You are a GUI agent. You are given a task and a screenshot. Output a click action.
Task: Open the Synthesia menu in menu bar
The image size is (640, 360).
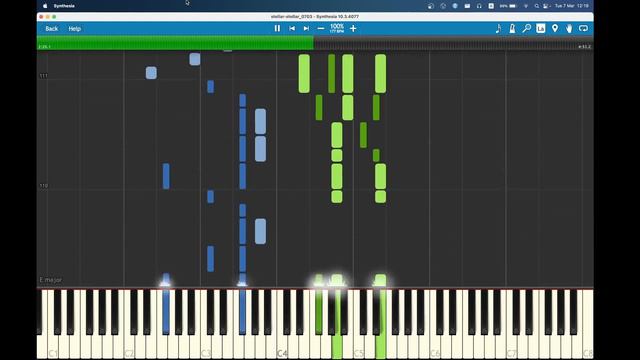coord(64,6)
